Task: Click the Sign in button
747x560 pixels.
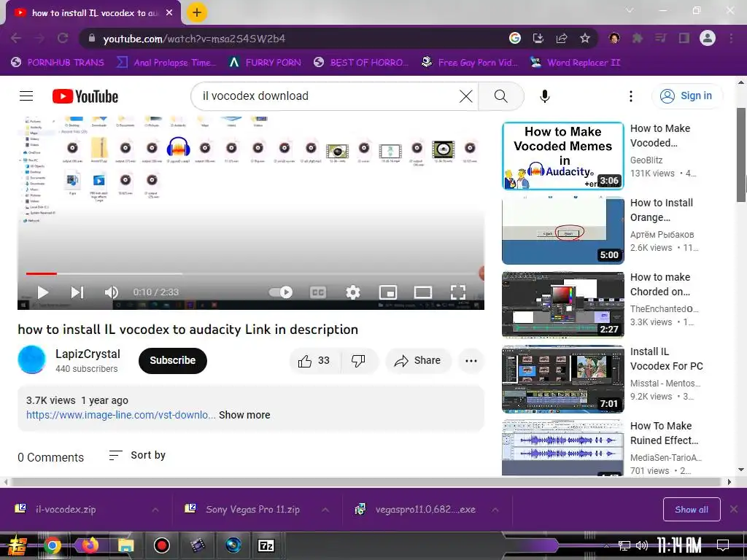Action: click(x=686, y=96)
